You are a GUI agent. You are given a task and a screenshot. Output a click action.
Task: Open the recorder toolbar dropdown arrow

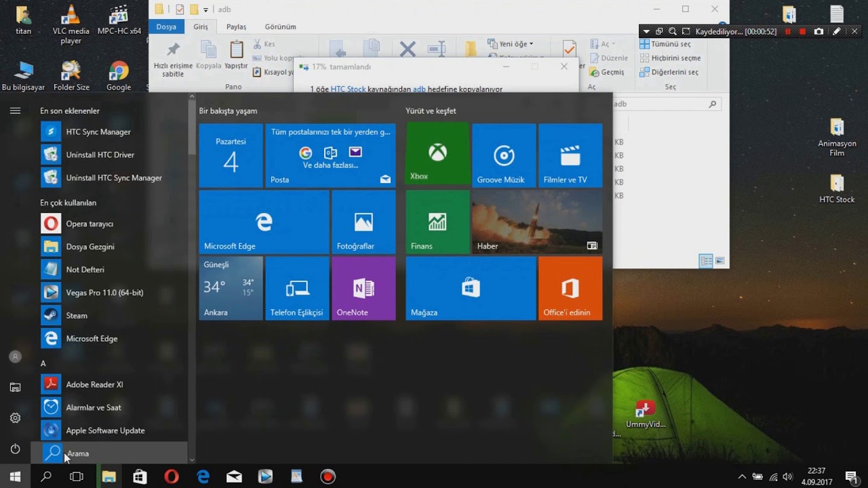(x=646, y=31)
